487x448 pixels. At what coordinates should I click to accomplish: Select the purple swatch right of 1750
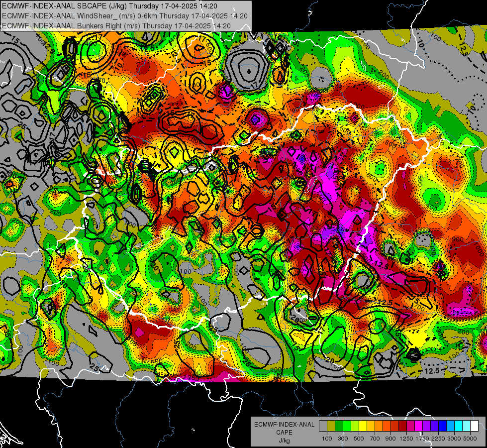pyautogui.click(x=426, y=426)
